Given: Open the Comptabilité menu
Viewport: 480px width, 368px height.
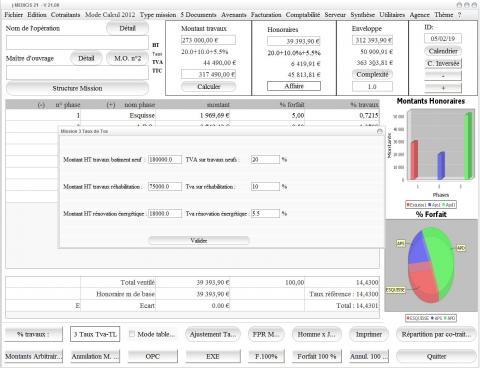Looking at the screenshot, I should pos(303,15).
